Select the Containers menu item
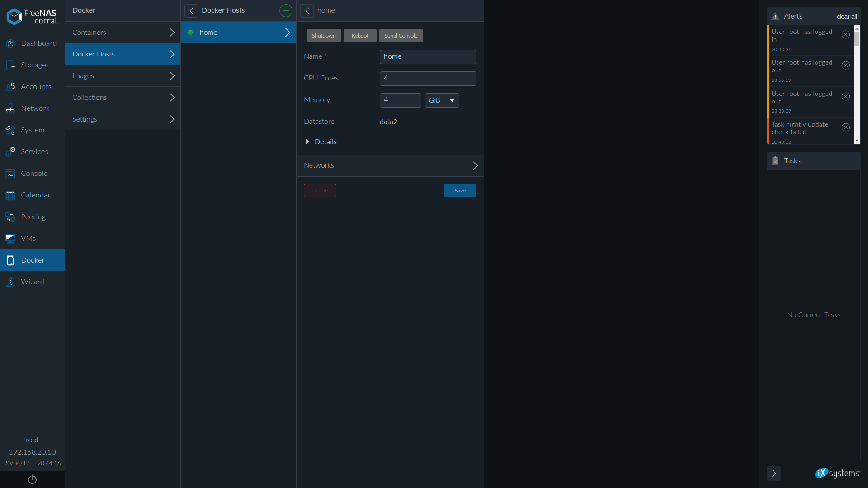Viewport: 868px width, 488px height. pyautogui.click(x=123, y=32)
